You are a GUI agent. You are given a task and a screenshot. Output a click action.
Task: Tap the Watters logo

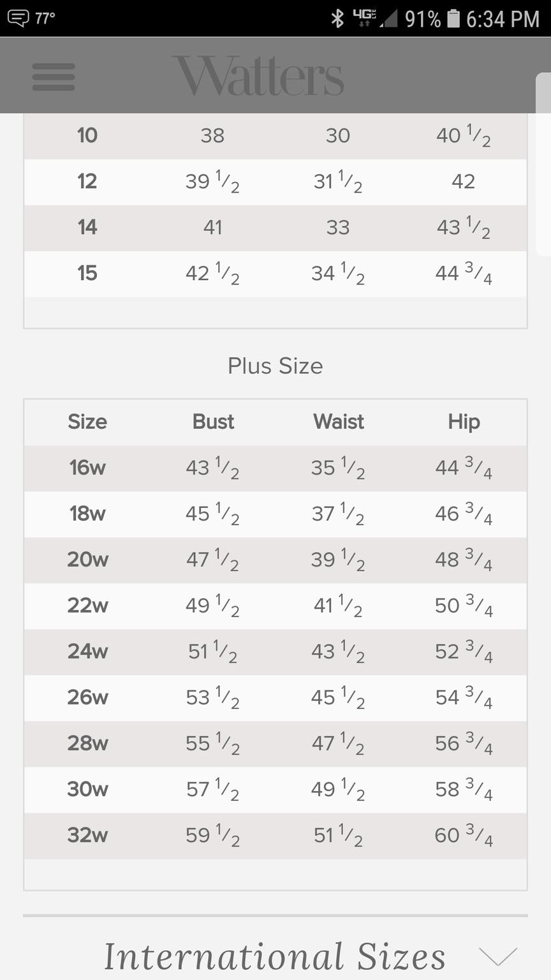[258, 76]
